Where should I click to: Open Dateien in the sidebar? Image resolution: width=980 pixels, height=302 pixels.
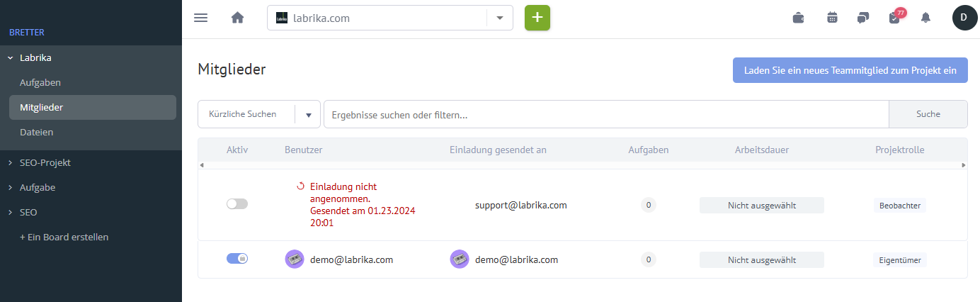[x=37, y=132]
